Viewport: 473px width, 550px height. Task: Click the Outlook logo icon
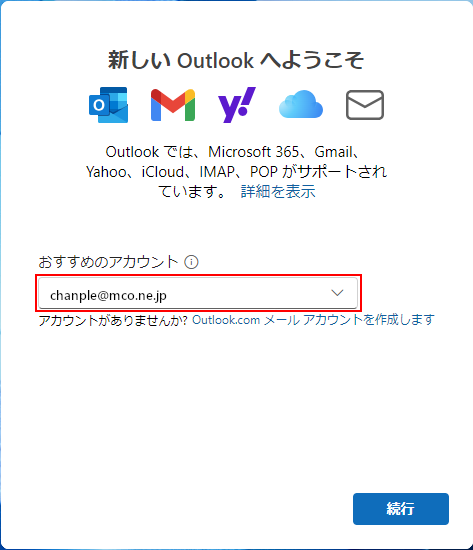(108, 105)
